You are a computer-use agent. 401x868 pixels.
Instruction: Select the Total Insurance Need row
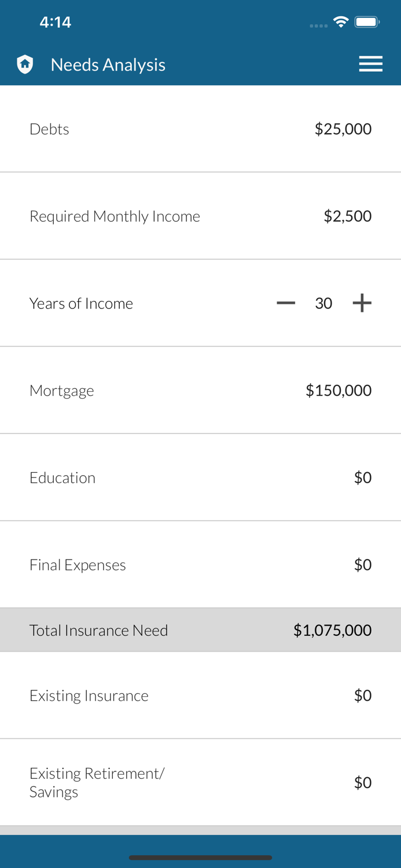(x=200, y=630)
